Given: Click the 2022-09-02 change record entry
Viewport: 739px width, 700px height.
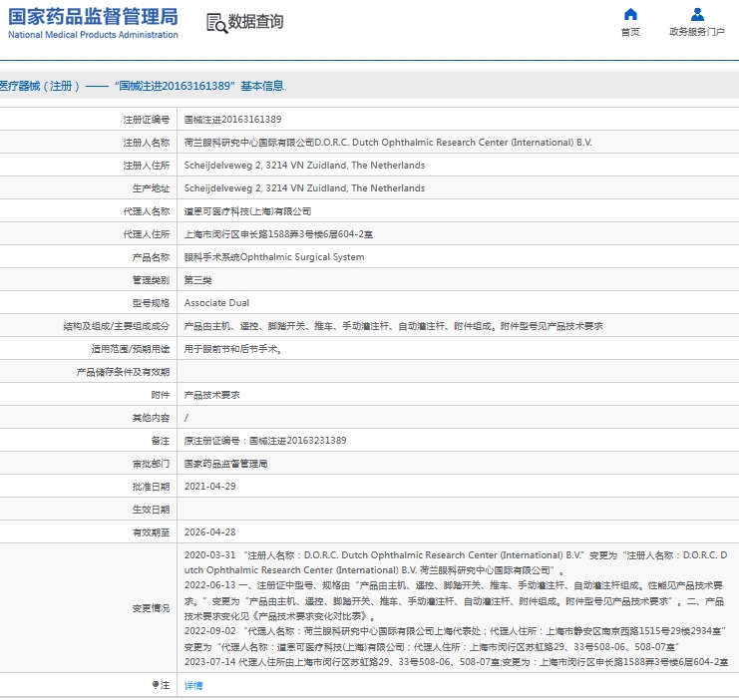Looking at the screenshot, I should (x=455, y=639).
